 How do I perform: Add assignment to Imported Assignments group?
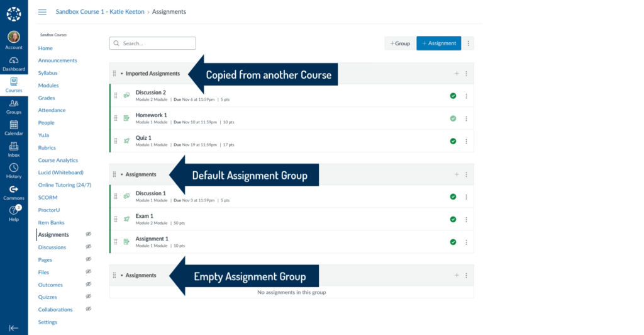[x=457, y=74]
